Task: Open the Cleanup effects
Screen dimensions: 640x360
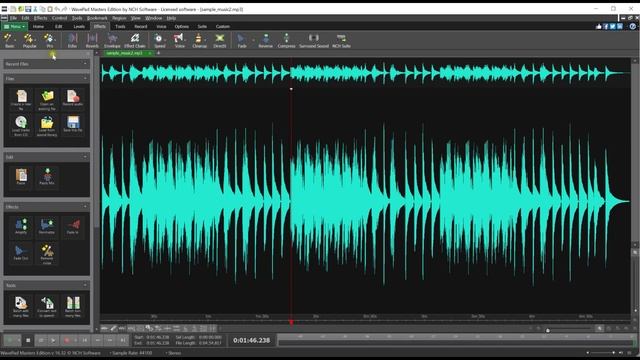Action: point(199,40)
